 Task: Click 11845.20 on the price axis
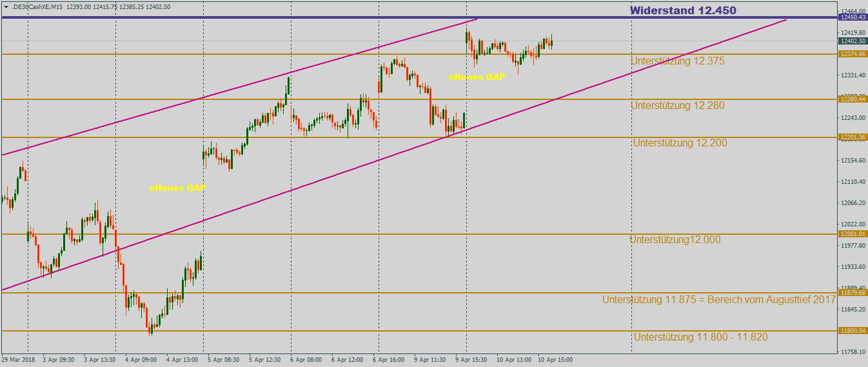pos(853,310)
